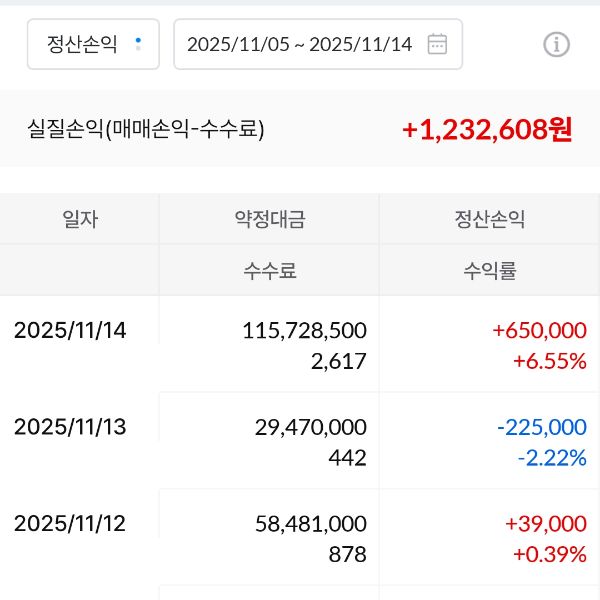Click the 약정대금 column header
The height and width of the screenshot is (600, 600).
coord(269,219)
